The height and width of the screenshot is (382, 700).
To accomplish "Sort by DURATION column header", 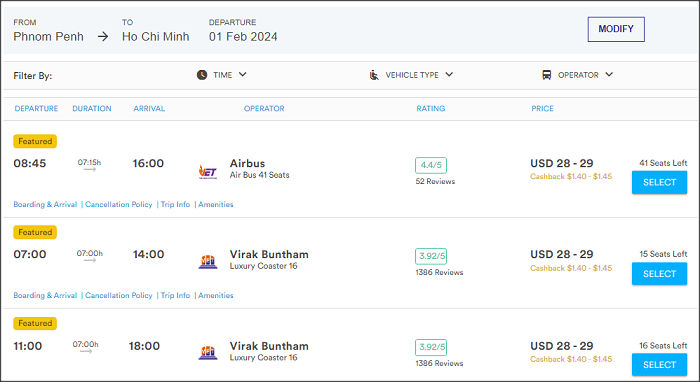I will point(92,108).
